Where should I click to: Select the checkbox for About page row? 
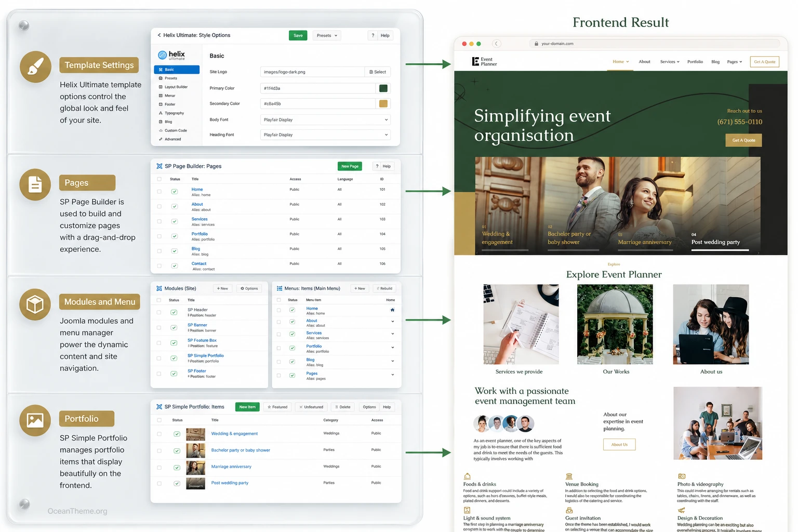tap(159, 206)
